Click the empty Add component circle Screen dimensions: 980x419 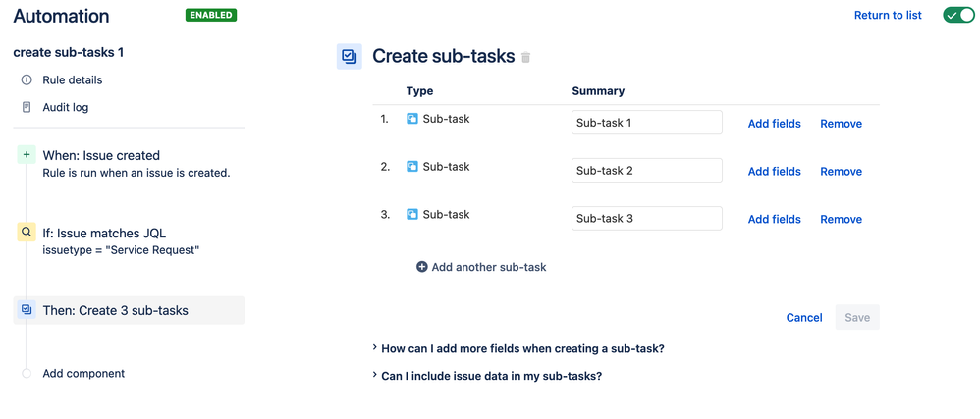pos(27,374)
